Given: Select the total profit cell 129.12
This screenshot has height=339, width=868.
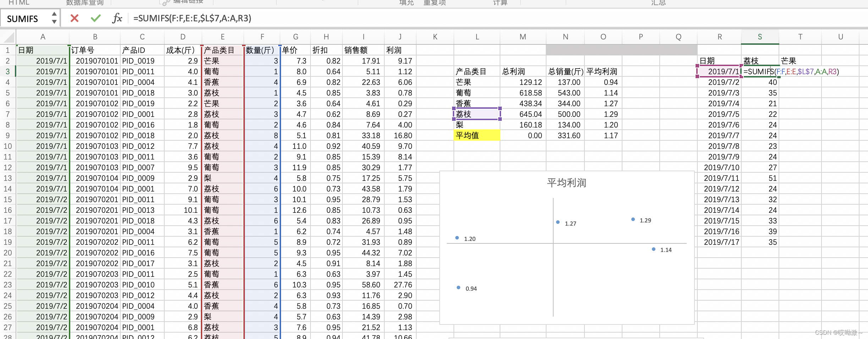Looking at the screenshot, I should (523, 82).
